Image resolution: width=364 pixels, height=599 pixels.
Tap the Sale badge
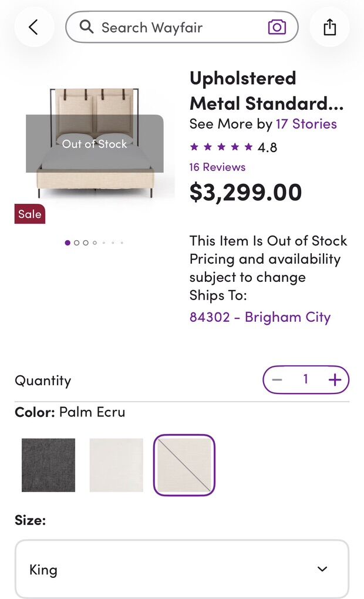(30, 214)
